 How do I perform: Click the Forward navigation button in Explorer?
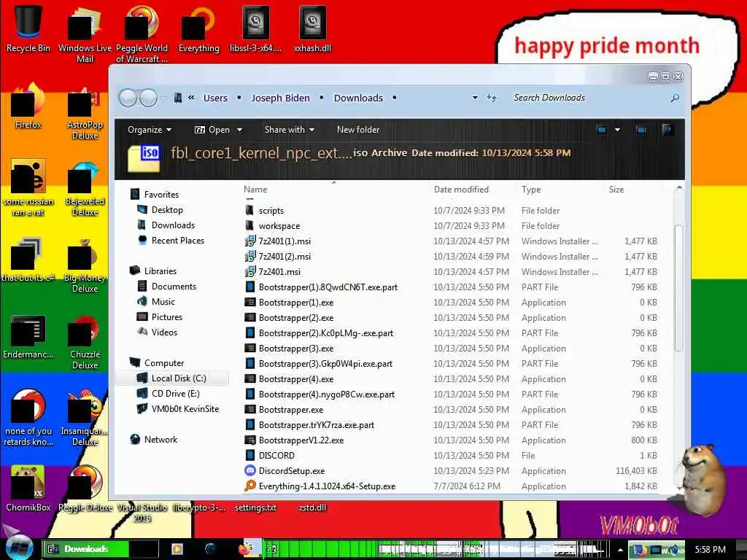148,98
